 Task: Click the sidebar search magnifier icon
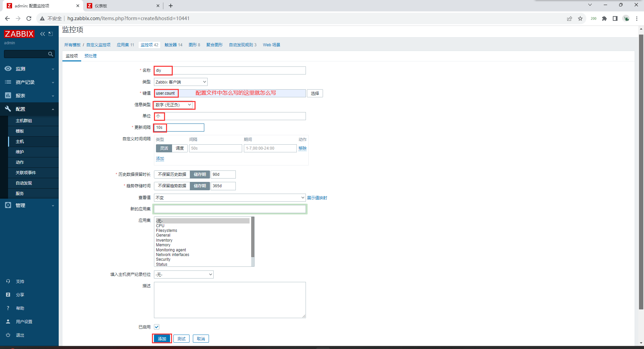pyautogui.click(x=51, y=54)
